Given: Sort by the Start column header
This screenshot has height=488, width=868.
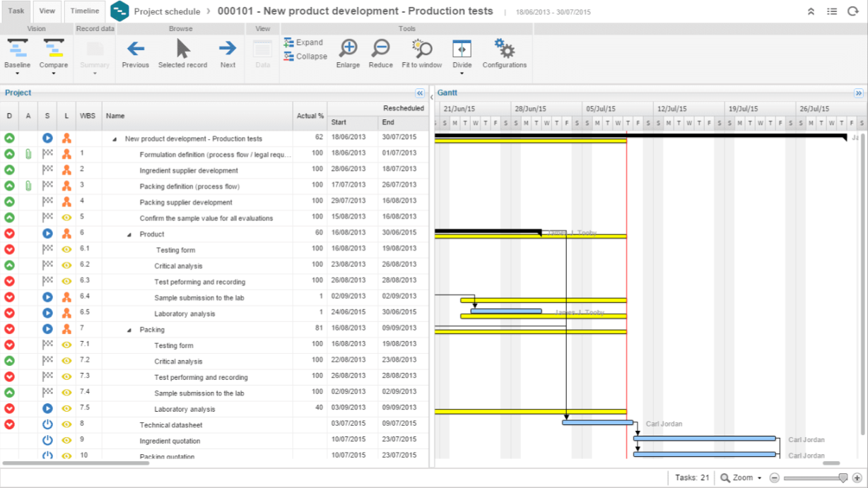Looking at the screenshot, I should tap(353, 122).
